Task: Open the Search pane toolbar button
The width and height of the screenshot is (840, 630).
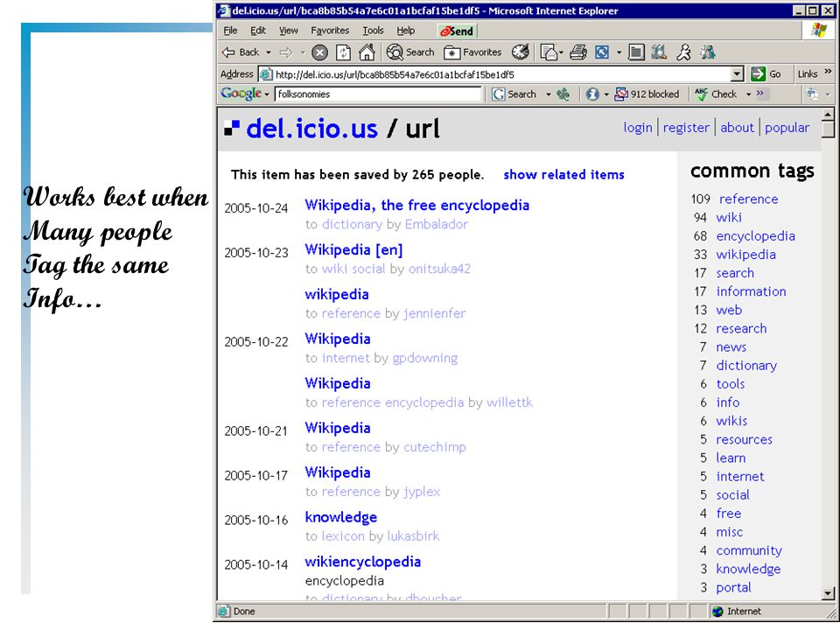Action: 411,52
